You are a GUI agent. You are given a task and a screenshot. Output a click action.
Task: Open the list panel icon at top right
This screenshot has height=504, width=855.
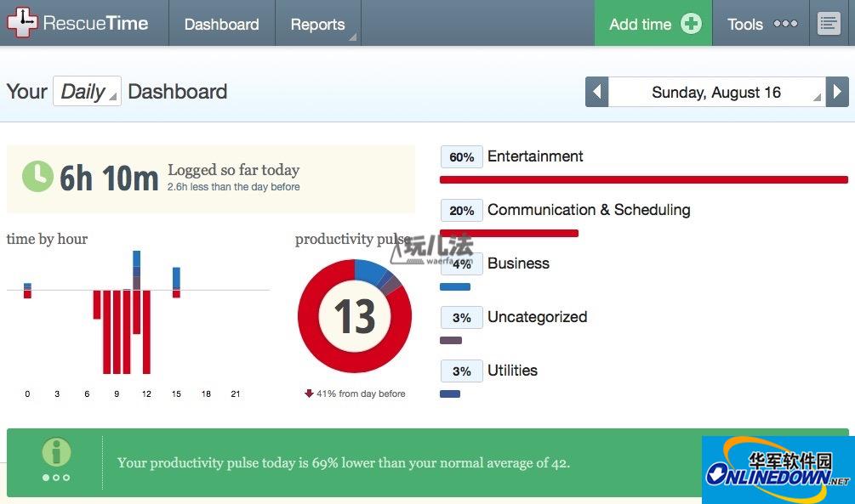click(829, 24)
